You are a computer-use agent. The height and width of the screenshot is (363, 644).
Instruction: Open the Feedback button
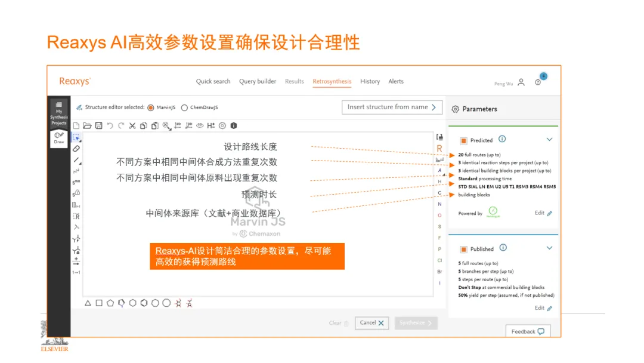pyautogui.click(x=528, y=332)
